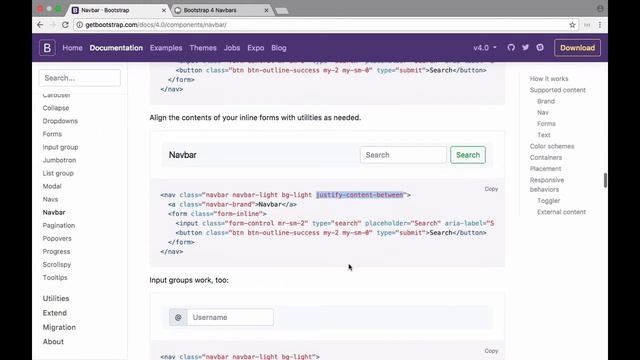
Task: Open Pagination in sidebar
Action: pyautogui.click(x=59, y=226)
